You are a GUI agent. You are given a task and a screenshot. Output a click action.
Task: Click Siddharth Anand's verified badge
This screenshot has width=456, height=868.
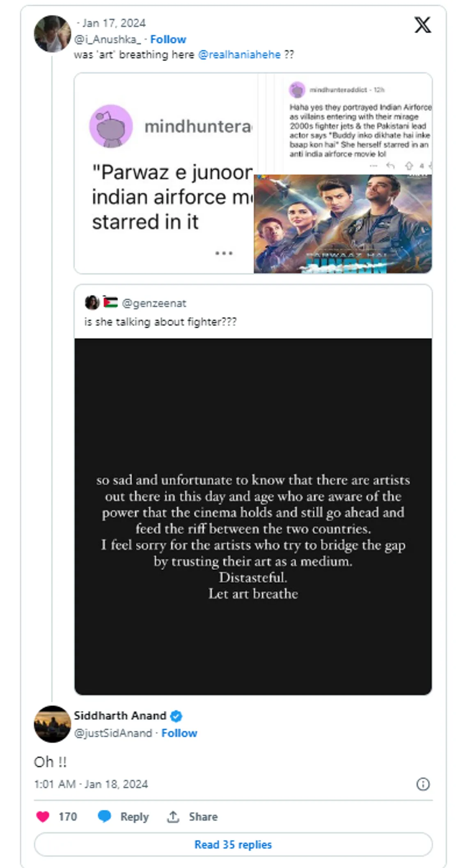[x=176, y=716]
